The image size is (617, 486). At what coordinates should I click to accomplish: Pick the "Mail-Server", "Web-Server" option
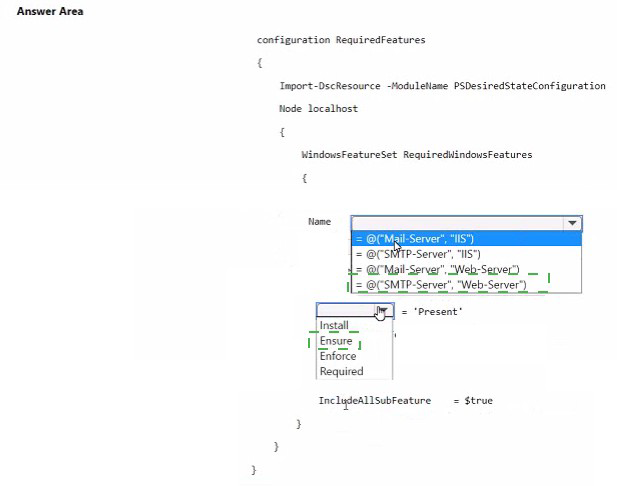tap(437, 270)
